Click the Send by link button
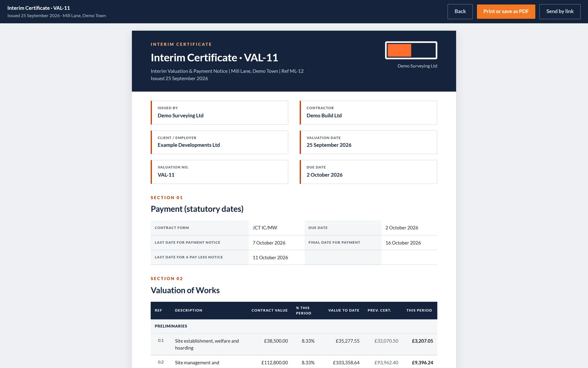The height and width of the screenshot is (368, 588). point(560,11)
